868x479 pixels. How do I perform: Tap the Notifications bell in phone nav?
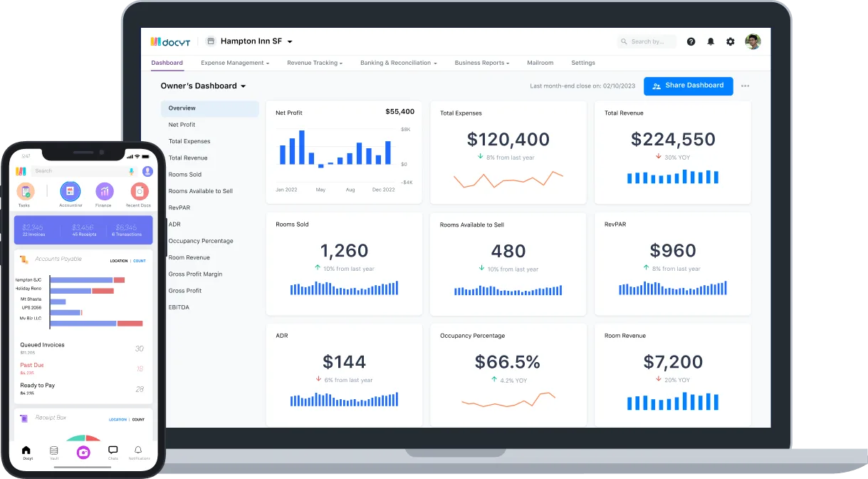click(138, 450)
